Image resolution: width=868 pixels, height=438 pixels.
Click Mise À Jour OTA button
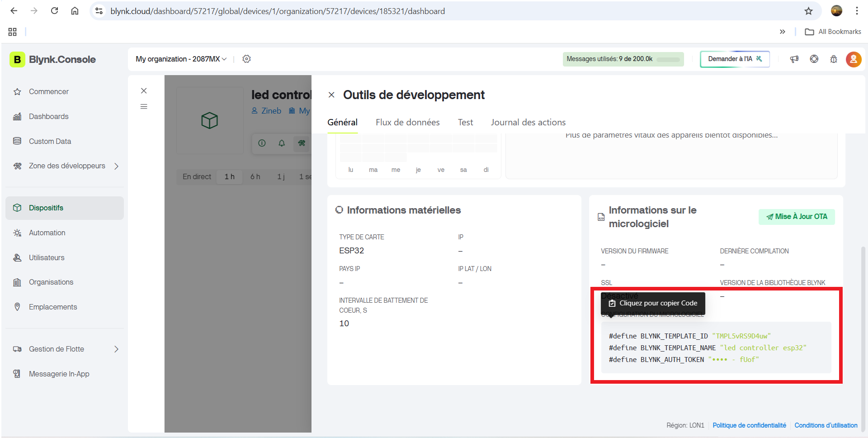coord(797,217)
